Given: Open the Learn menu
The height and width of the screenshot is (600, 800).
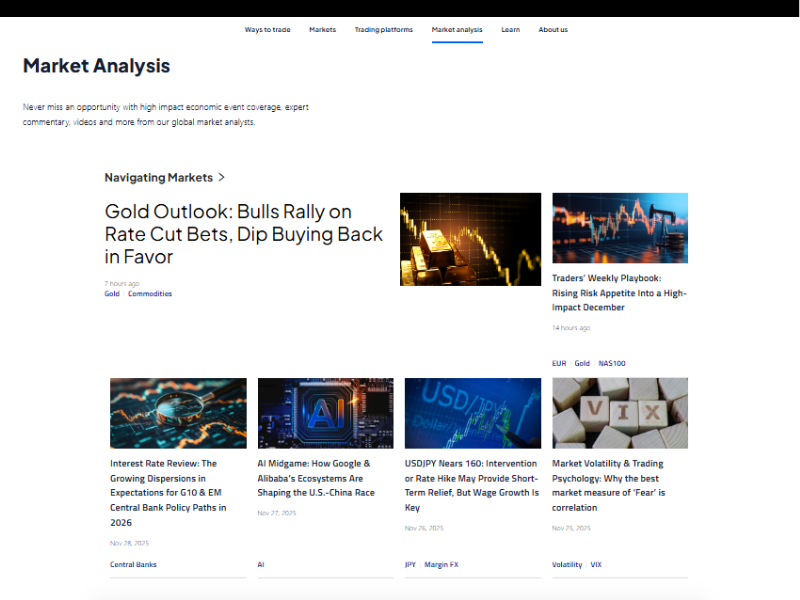Looking at the screenshot, I should click(x=510, y=30).
